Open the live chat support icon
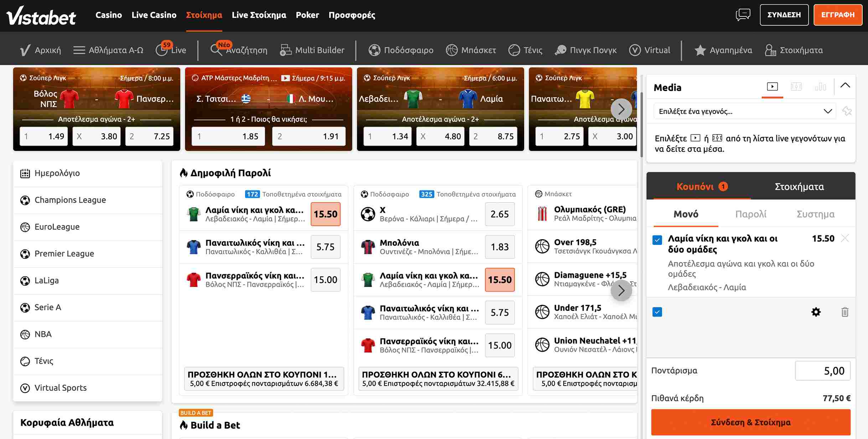 click(743, 15)
